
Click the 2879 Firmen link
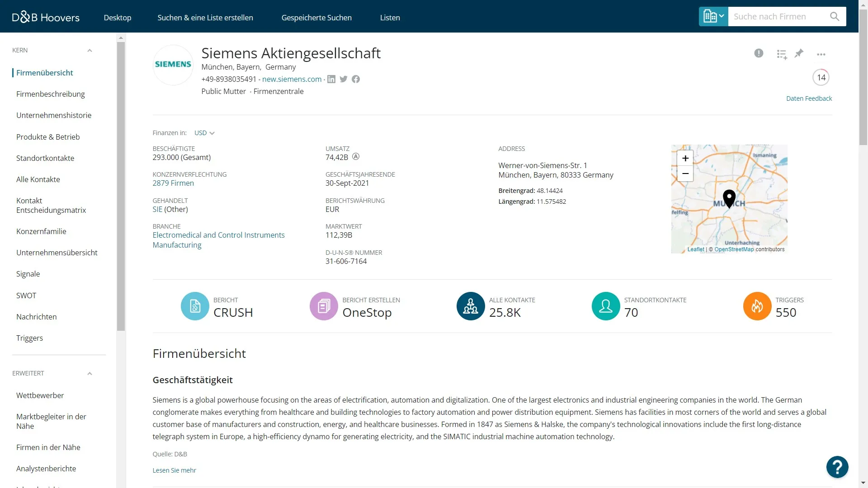[x=173, y=183]
